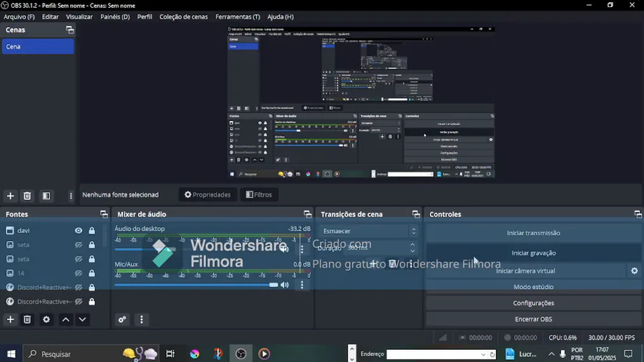Open the Visualizar menu
This screenshot has height=362, width=644.
pyautogui.click(x=79, y=17)
